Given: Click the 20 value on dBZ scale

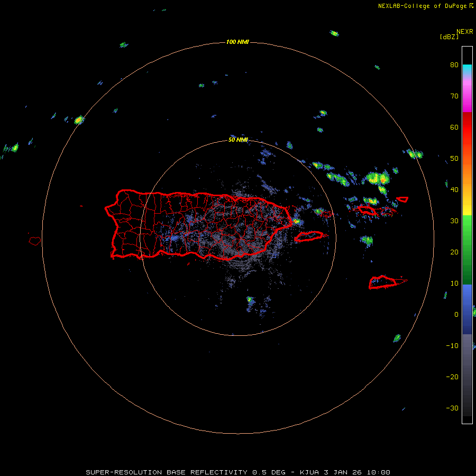Looking at the screenshot, I should coord(454,252).
